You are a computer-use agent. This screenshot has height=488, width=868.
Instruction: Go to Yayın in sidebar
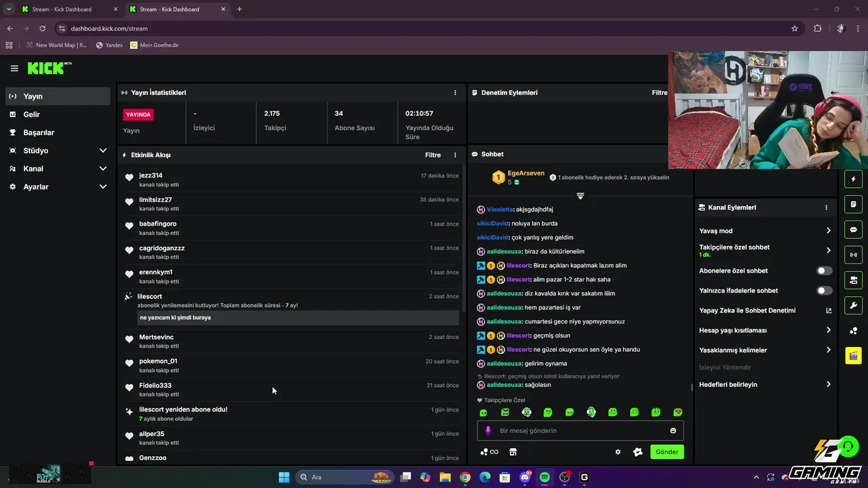pos(58,96)
